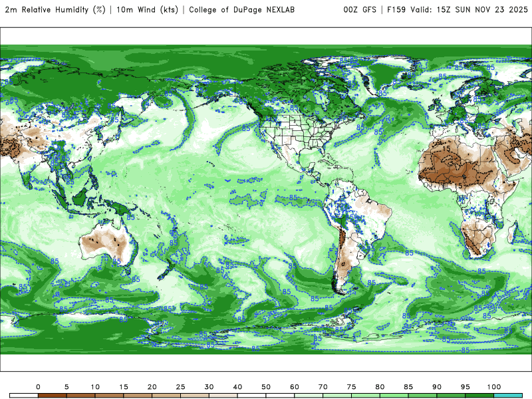Click the legend label '30'
532x399 pixels.
coord(209,387)
